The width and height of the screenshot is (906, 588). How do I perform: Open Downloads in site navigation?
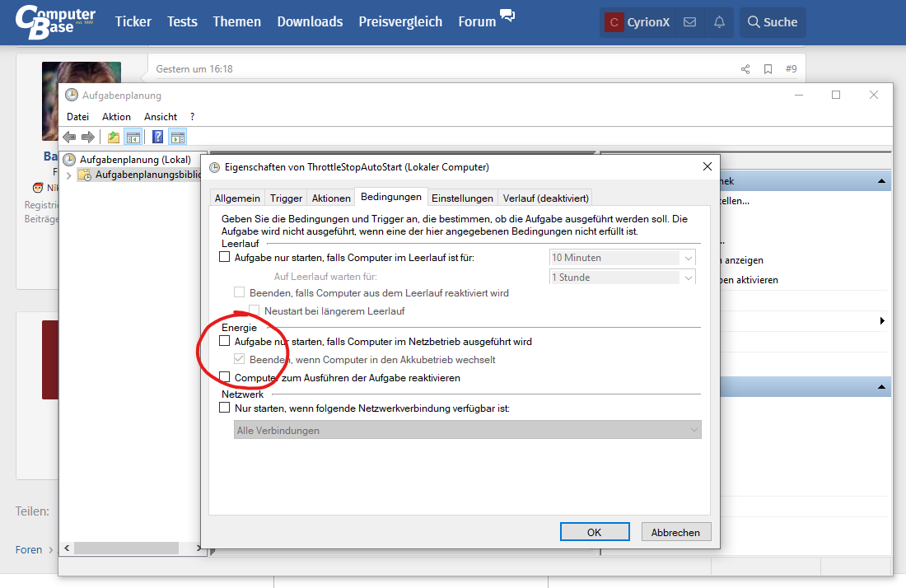[x=310, y=22]
